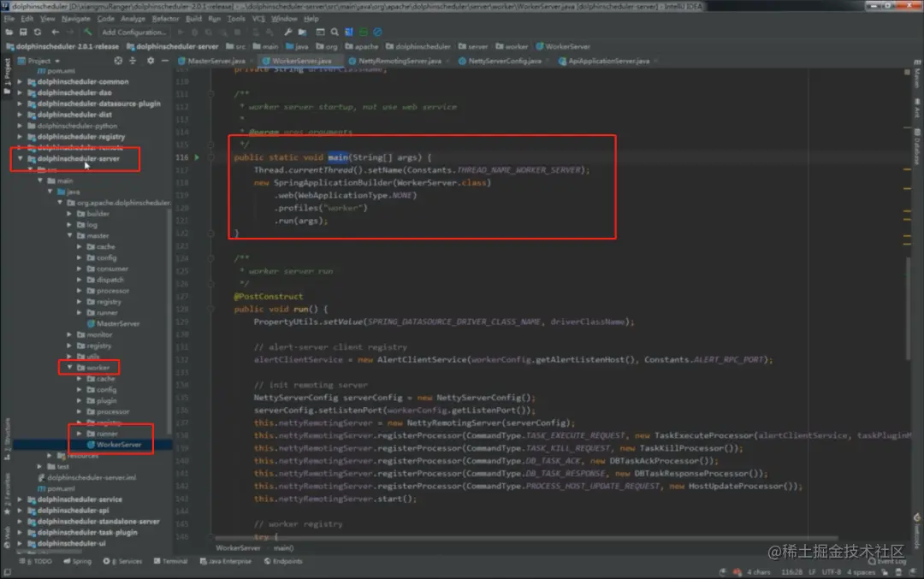Viewport: 924px width, 579px height.
Task: Expand dolphinscheduler-service module
Action: (20, 499)
